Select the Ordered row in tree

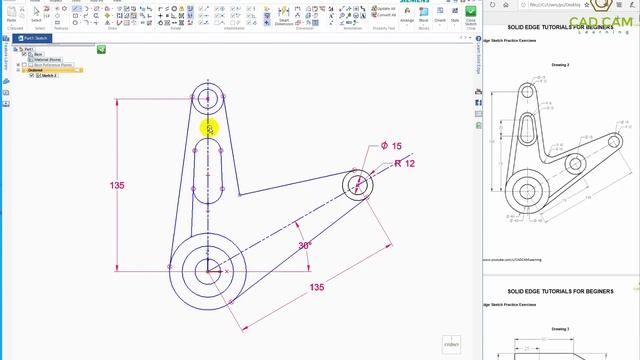click(53, 70)
